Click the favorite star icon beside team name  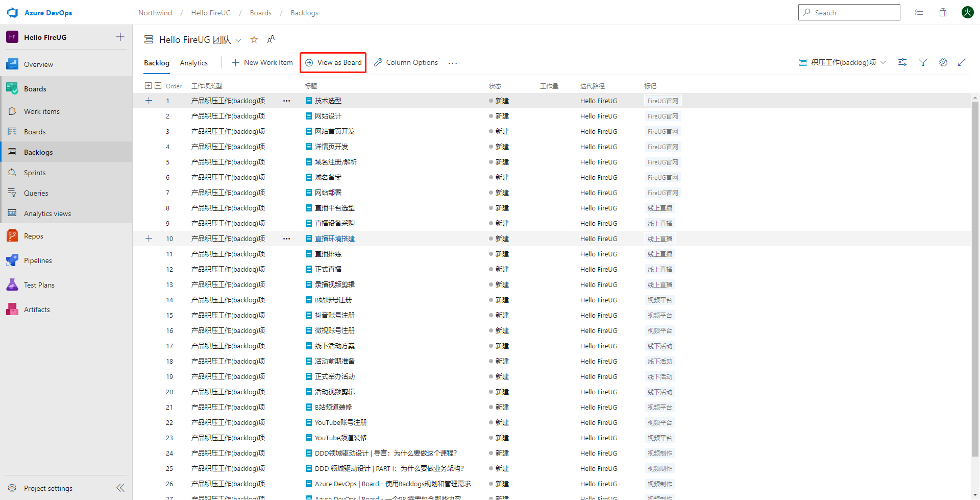tap(254, 40)
